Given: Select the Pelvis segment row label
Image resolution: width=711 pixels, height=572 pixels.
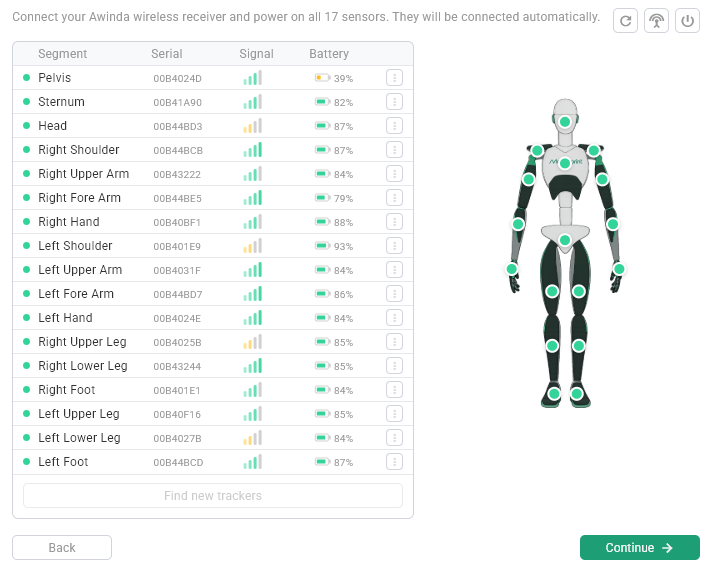Looking at the screenshot, I should tap(54, 78).
